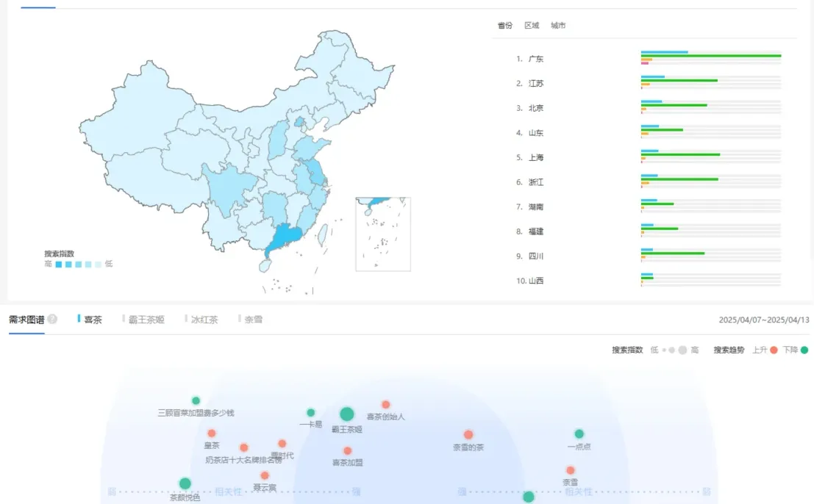Click the 喜茶加盟 red bubble

[348, 450]
